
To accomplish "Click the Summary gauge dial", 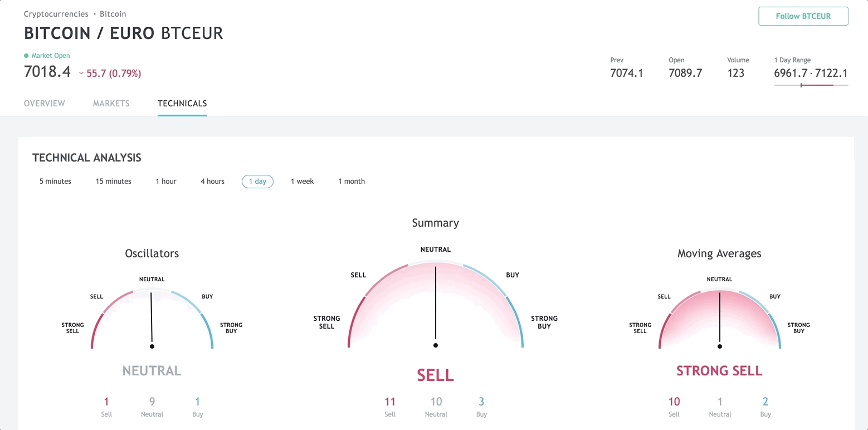I will click(436, 304).
